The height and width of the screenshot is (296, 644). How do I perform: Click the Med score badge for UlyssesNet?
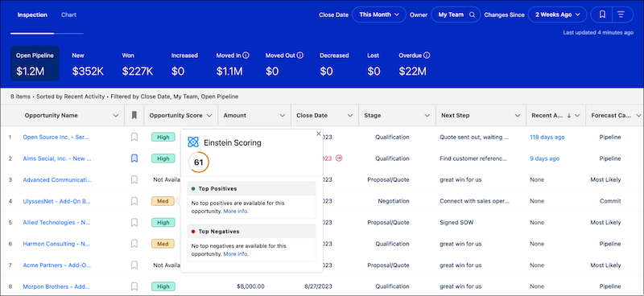163,201
